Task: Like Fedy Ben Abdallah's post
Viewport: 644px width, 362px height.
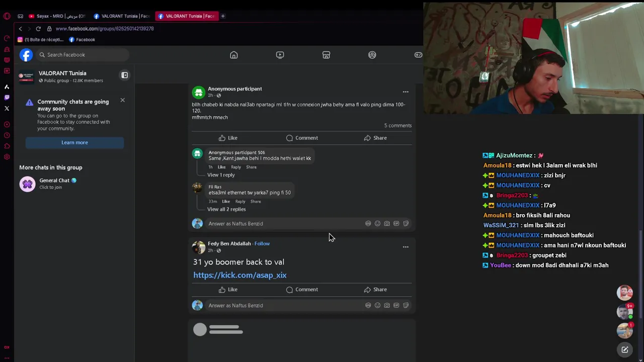Action: (228, 290)
